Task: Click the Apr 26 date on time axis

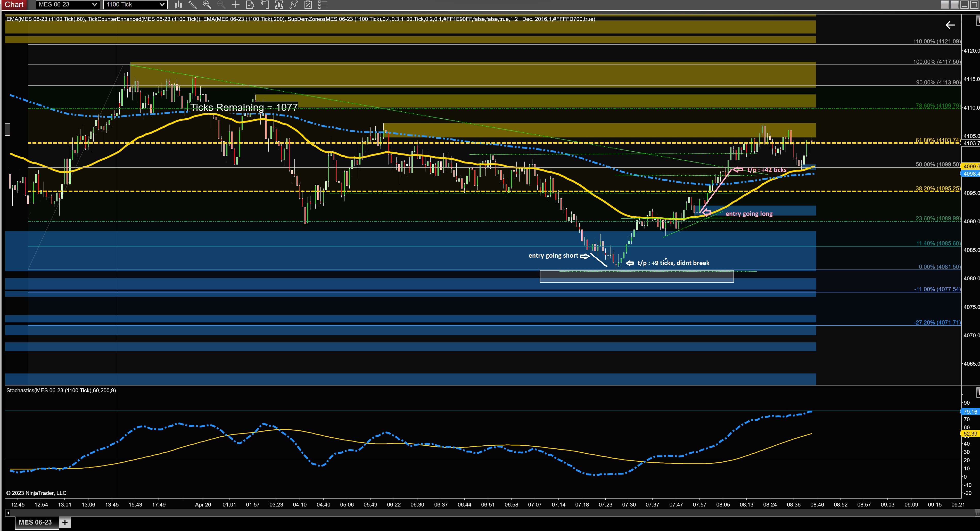Action: coord(203,505)
